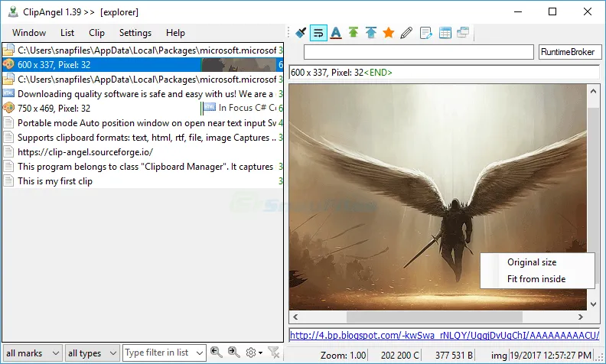Open the all types dropdown
Image resolution: width=606 pixels, height=364 pixels.
pos(92,353)
